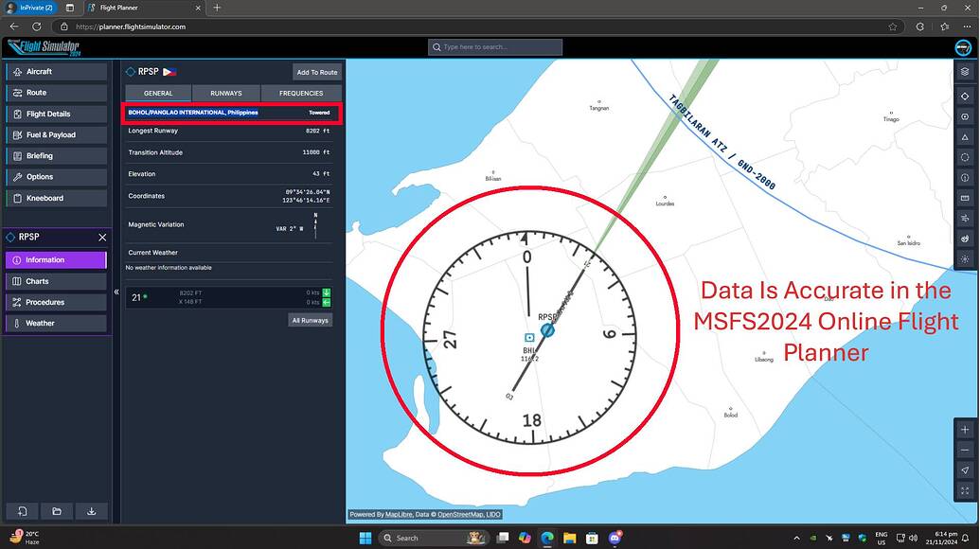The width and height of the screenshot is (980, 549).
Task: Open Microsoft Edge from the taskbar
Action: coord(546,538)
